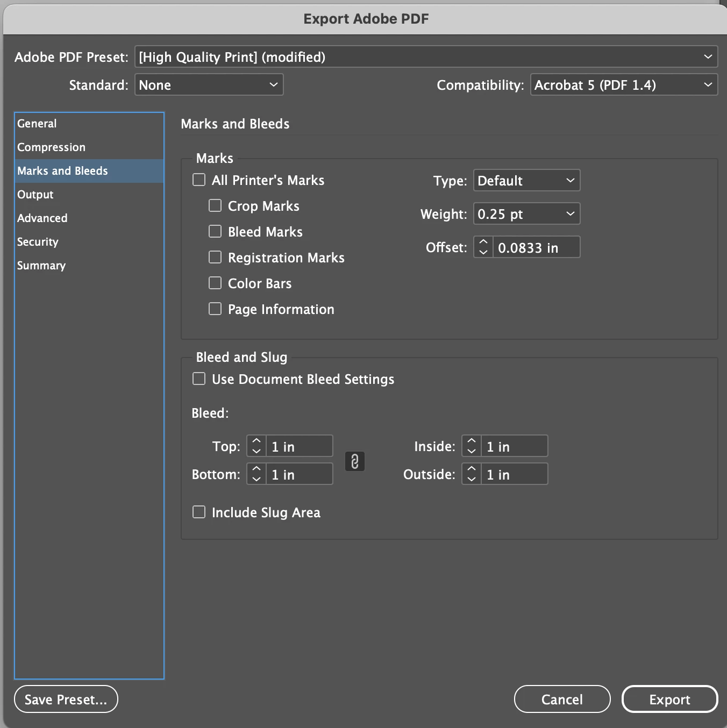Increase the Offset value with up arrow
Screen dimensions: 727x728
(x=483, y=242)
